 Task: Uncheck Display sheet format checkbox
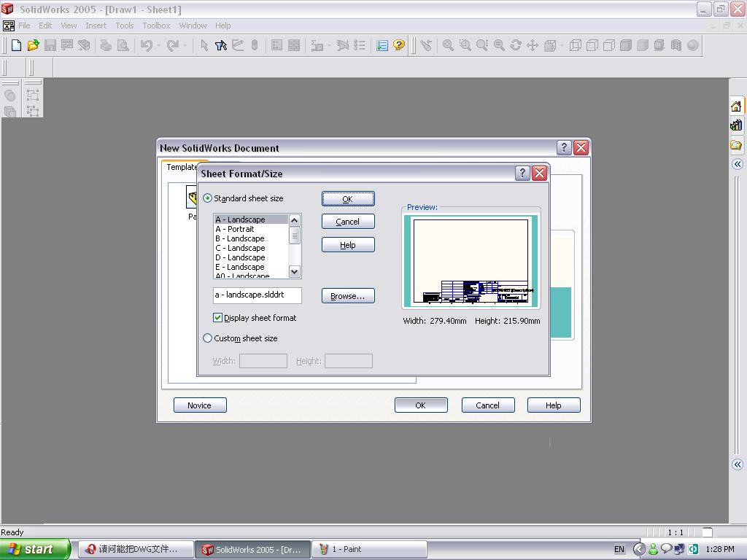[x=217, y=318]
